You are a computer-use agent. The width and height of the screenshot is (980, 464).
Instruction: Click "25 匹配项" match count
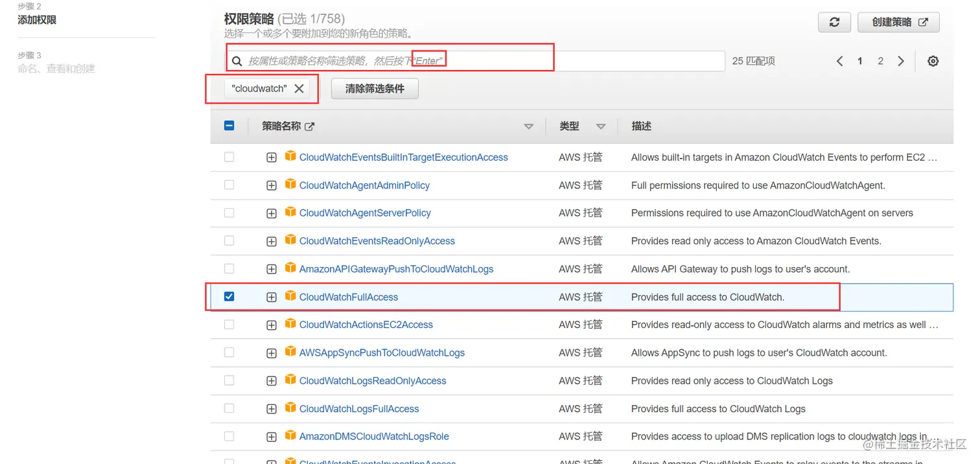pyautogui.click(x=754, y=61)
